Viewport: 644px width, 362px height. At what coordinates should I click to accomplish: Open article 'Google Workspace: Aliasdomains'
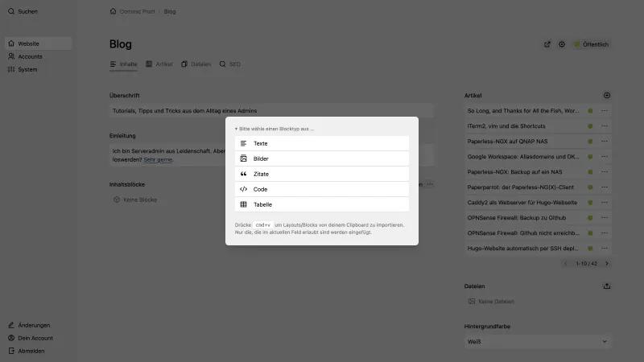pos(523,156)
